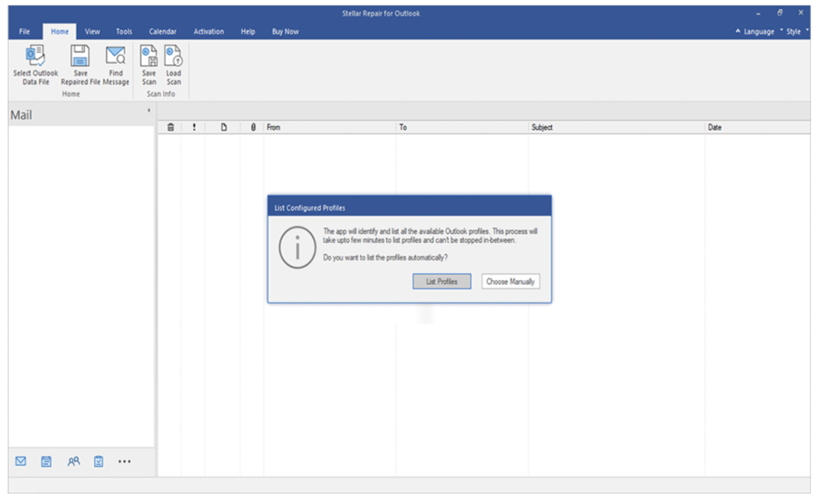Open the File menu
Image resolution: width=823 pixels, height=504 pixels.
tap(24, 31)
